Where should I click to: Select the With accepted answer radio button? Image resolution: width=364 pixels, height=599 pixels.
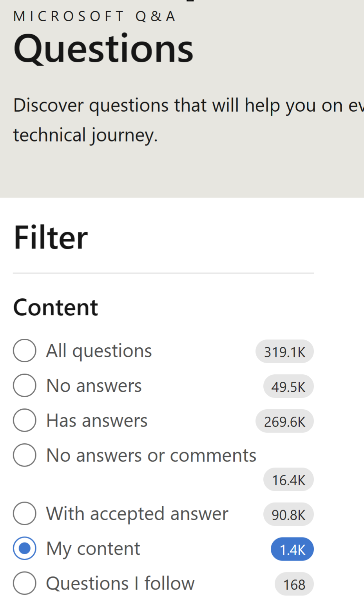point(25,514)
